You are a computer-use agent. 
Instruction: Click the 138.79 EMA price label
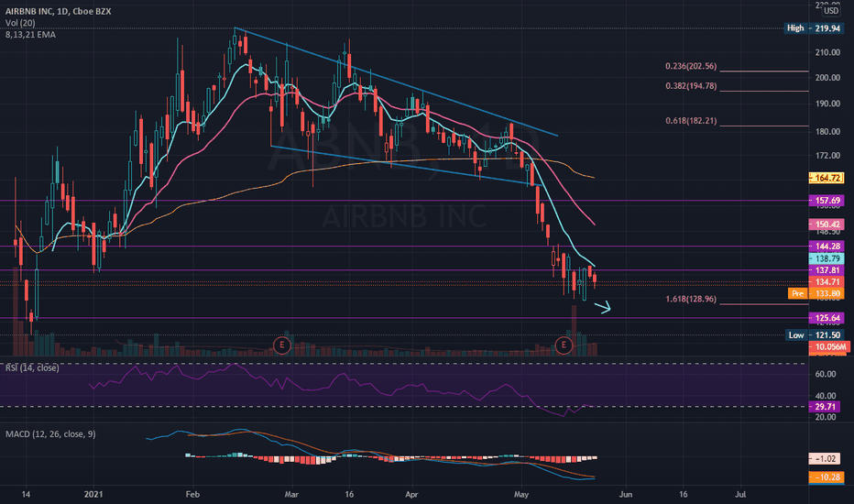click(x=827, y=258)
